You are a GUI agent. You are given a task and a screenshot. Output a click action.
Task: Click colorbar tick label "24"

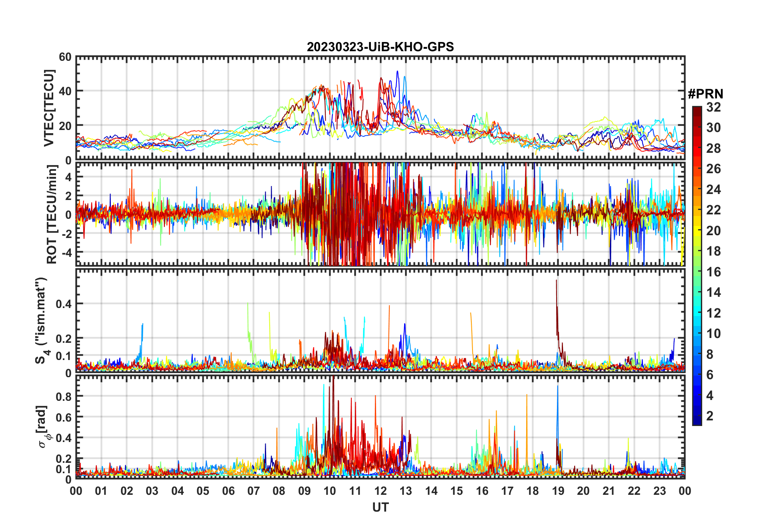pyautogui.click(x=714, y=190)
